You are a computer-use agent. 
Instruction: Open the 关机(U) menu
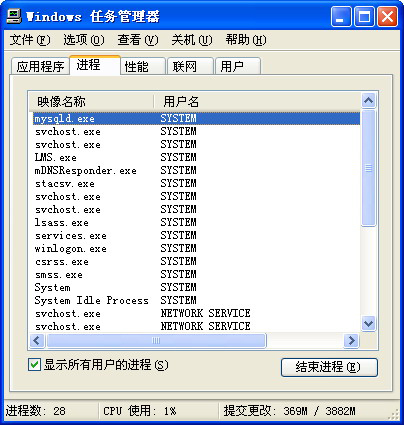192,40
